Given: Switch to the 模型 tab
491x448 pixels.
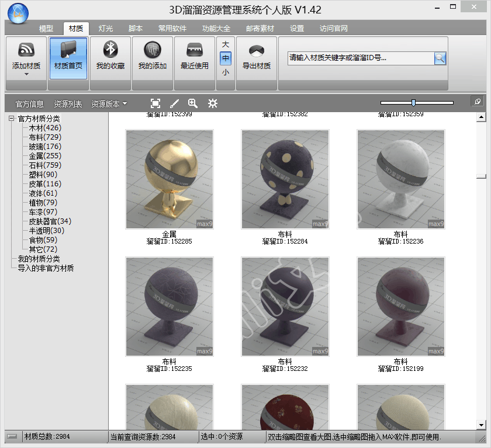Looking at the screenshot, I should point(46,29).
